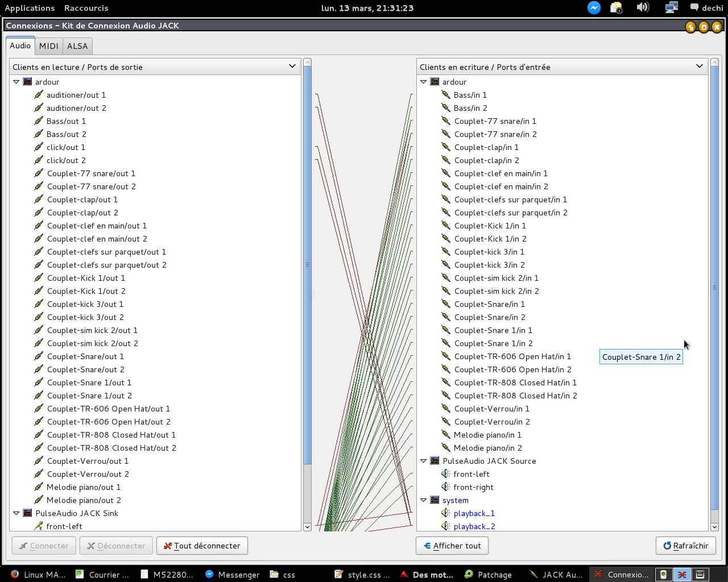Click the Messenger icon in top panel

coord(594,7)
